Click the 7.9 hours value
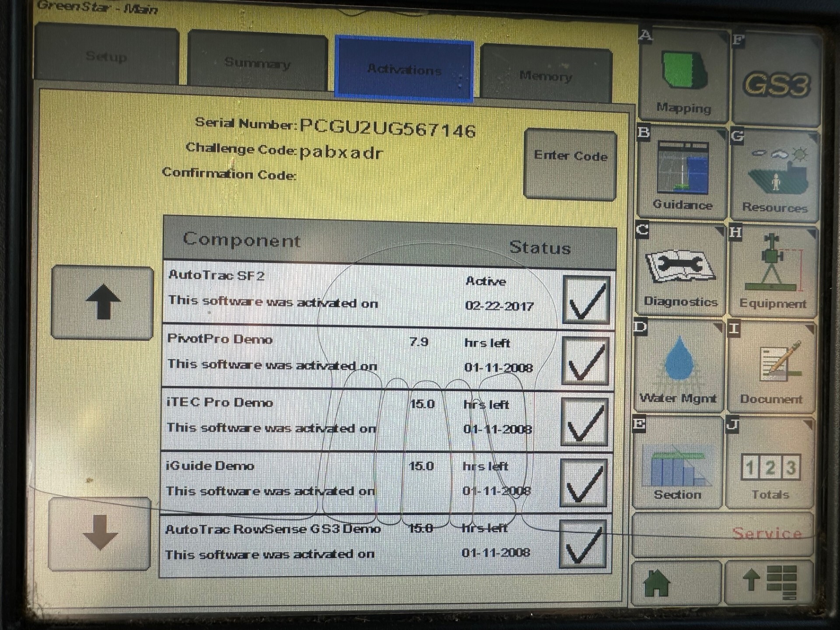Viewport: 840px width, 630px height. tap(419, 342)
